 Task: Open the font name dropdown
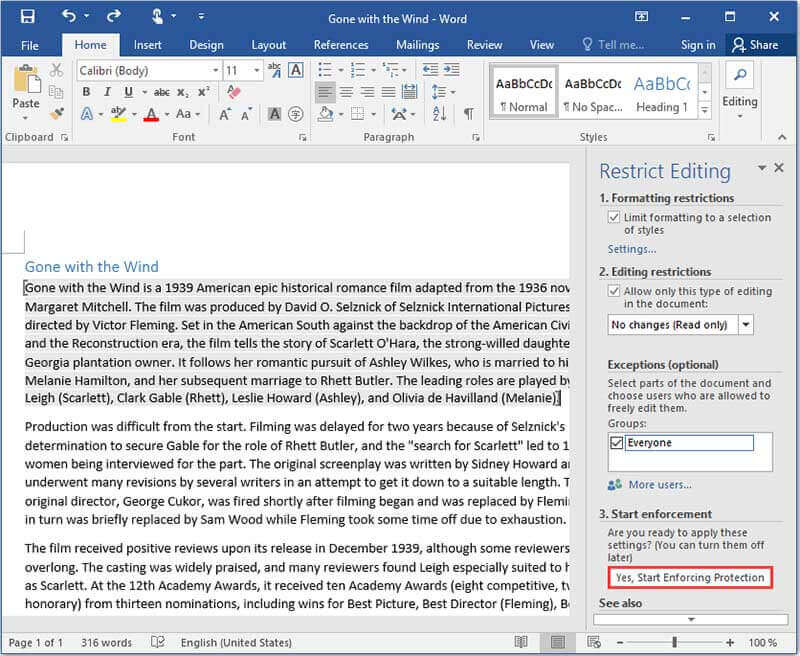[215, 70]
